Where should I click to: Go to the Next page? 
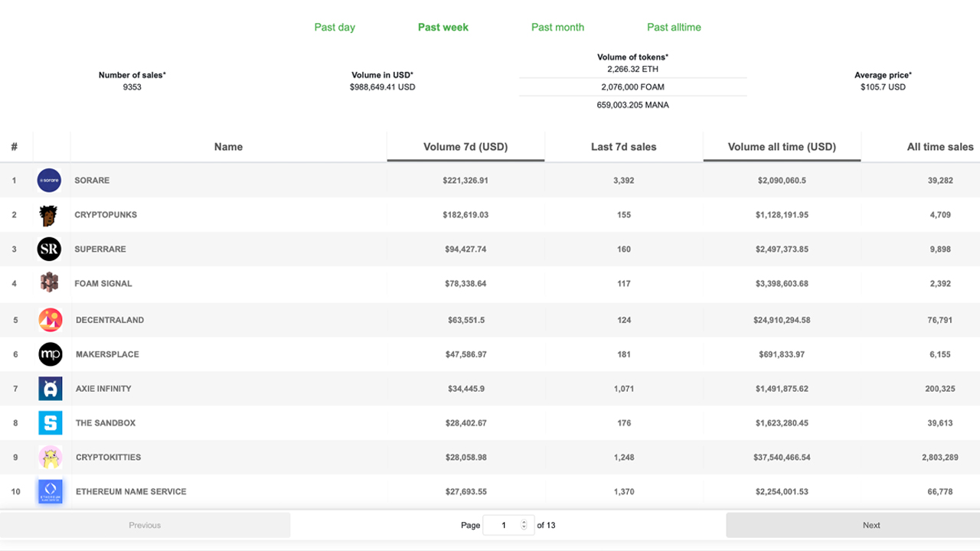[871, 525]
